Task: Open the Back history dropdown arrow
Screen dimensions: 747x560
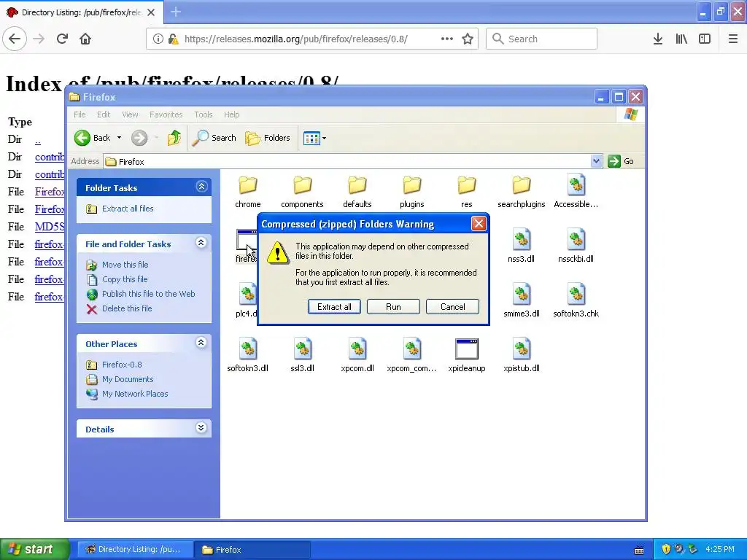Action: click(119, 138)
